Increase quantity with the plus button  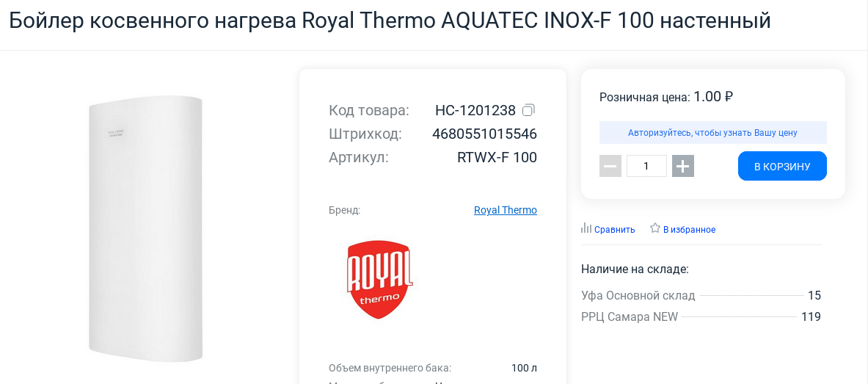pos(683,166)
